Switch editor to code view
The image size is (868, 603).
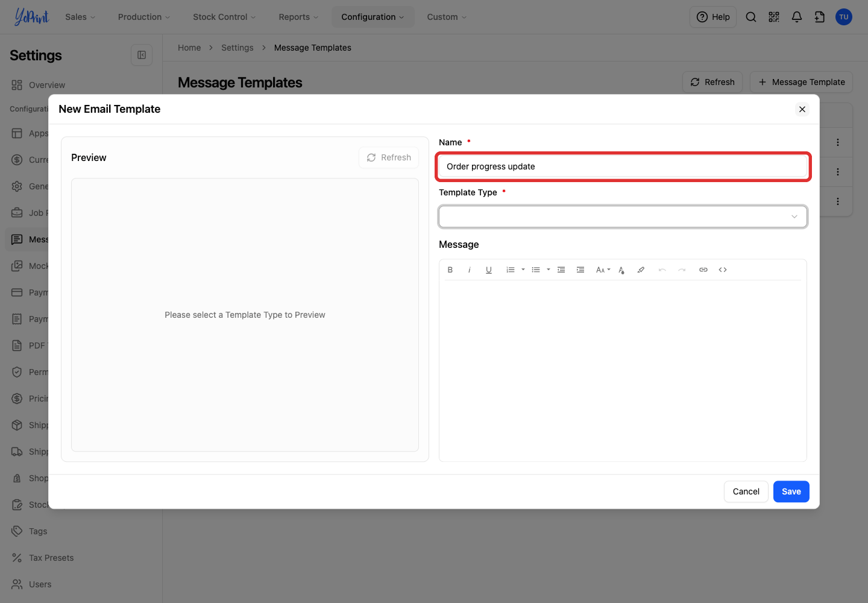coord(723,270)
